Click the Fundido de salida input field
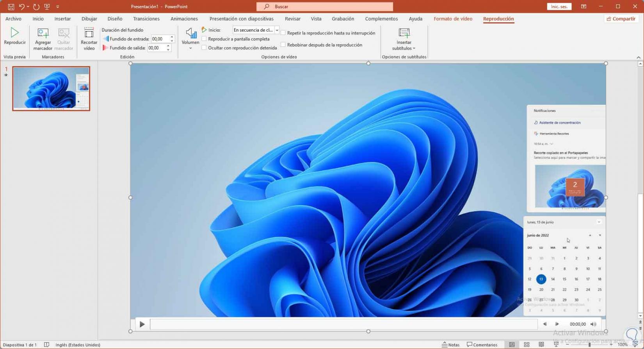This screenshot has width=644, height=349. pos(157,48)
